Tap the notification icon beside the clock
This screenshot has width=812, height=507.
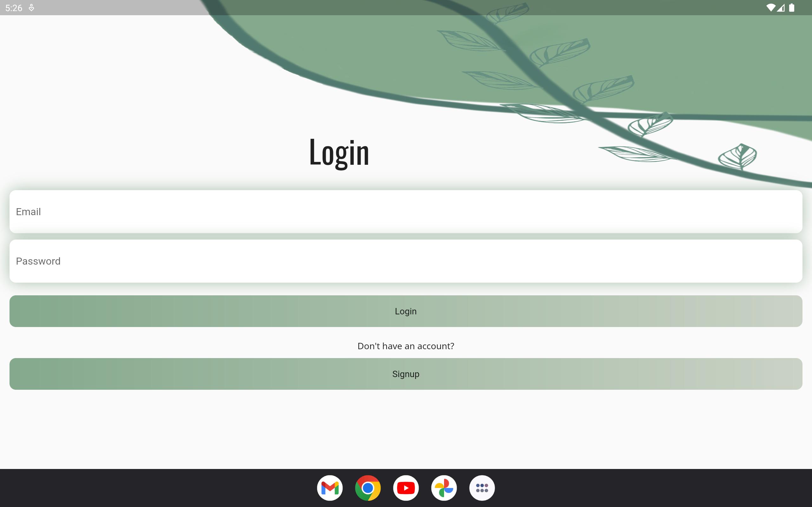[31, 8]
